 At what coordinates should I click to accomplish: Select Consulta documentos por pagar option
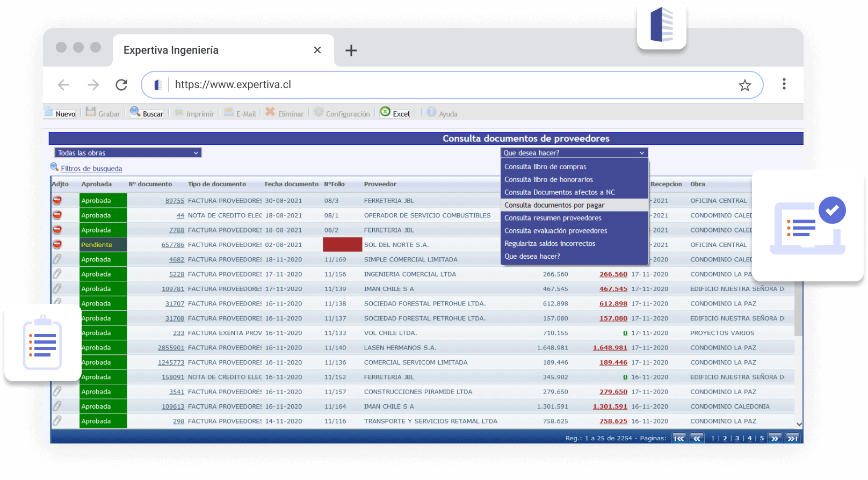click(x=554, y=205)
